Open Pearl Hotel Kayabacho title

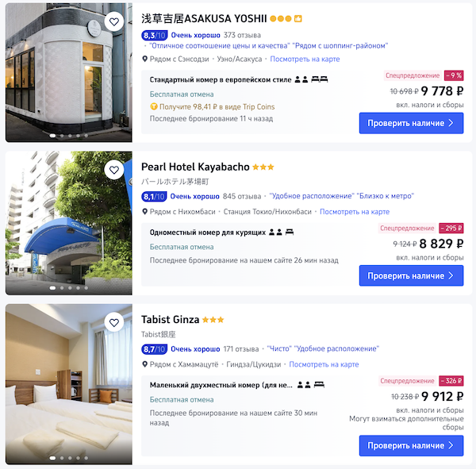[x=195, y=167]
